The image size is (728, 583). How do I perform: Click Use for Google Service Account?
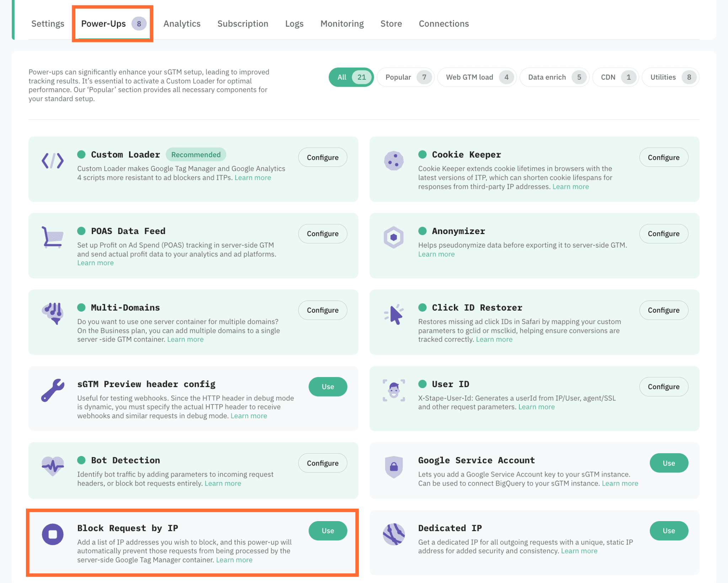click(x=669, y=463)
